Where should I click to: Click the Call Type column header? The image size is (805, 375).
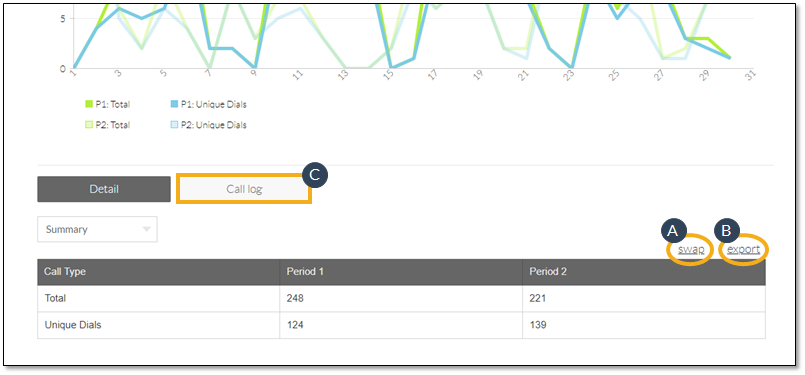click(159, 272)
